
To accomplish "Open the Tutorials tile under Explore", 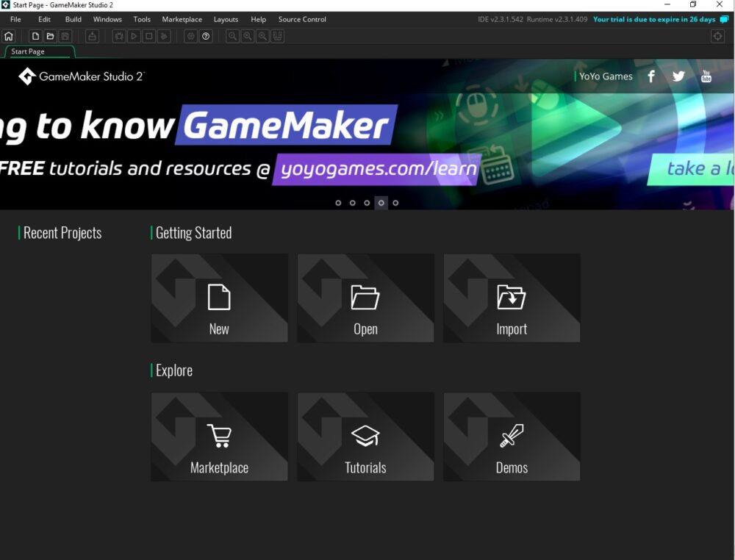I will 365,437.
